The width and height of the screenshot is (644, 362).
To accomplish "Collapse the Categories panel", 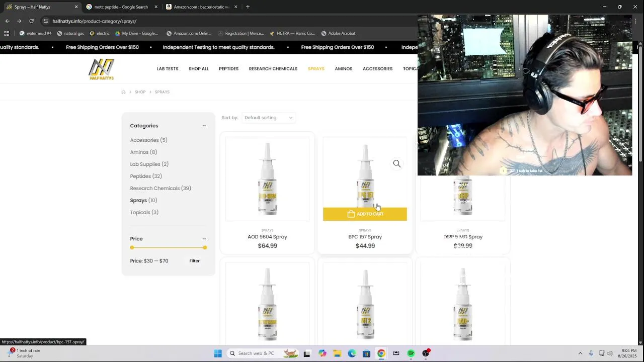I will click(204, 126).
